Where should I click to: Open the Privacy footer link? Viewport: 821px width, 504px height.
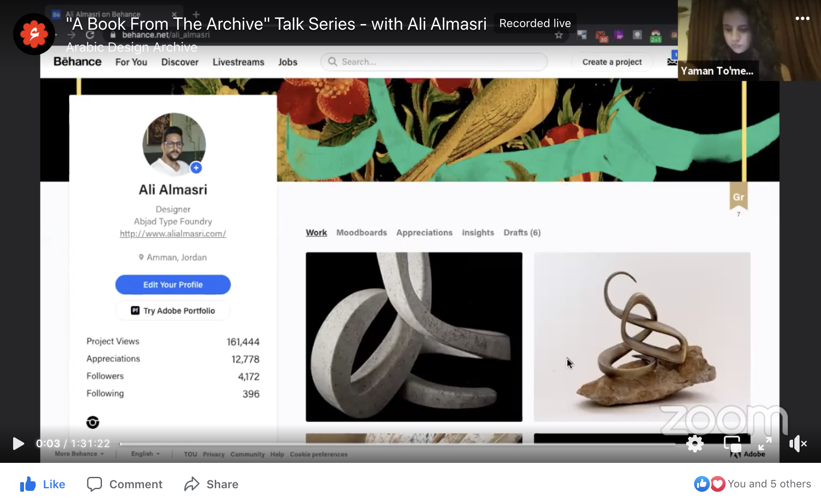[214, 455]
